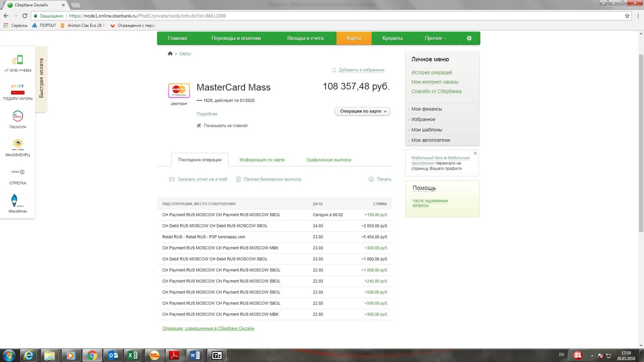Select the −2 050,00 руб. amount
Viewport: 644px width, 362px height.
coord(374,226)
